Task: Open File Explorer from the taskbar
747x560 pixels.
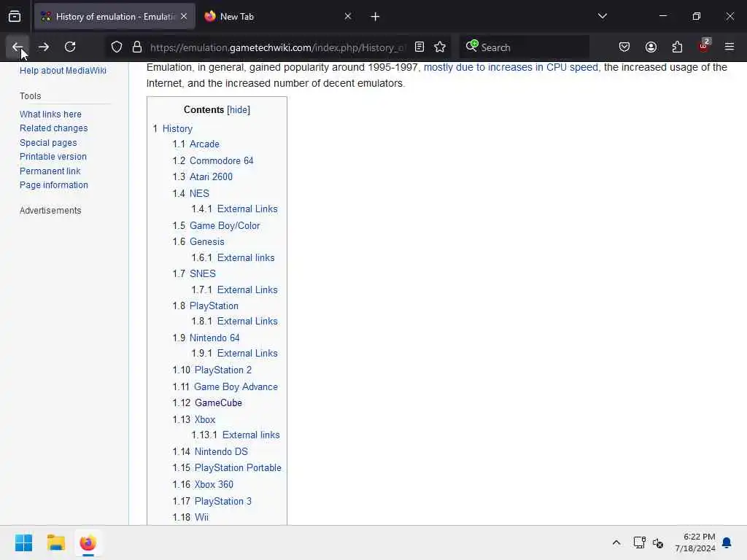Action: [55, 542]
